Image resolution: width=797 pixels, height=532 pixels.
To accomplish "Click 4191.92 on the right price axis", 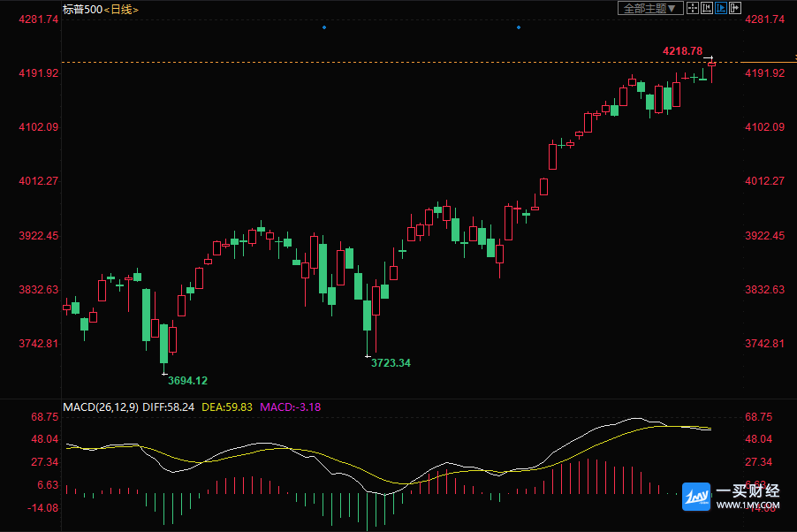I will point(764,73).
